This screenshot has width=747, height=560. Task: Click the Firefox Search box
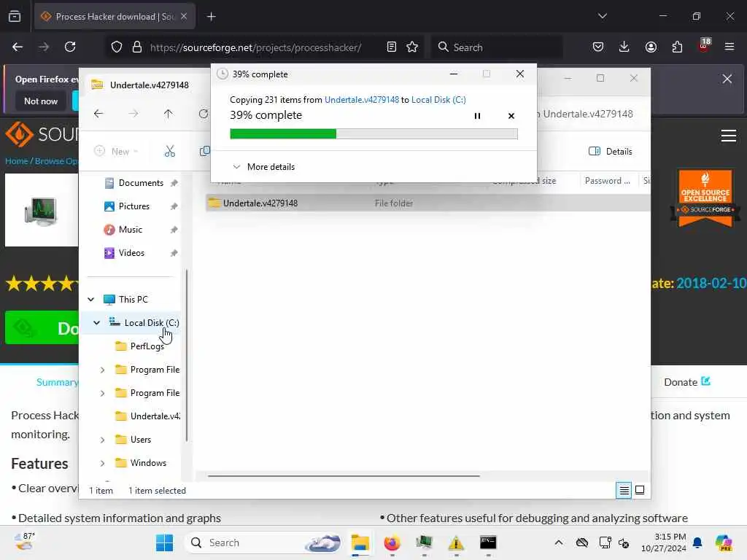pos(497,47)
